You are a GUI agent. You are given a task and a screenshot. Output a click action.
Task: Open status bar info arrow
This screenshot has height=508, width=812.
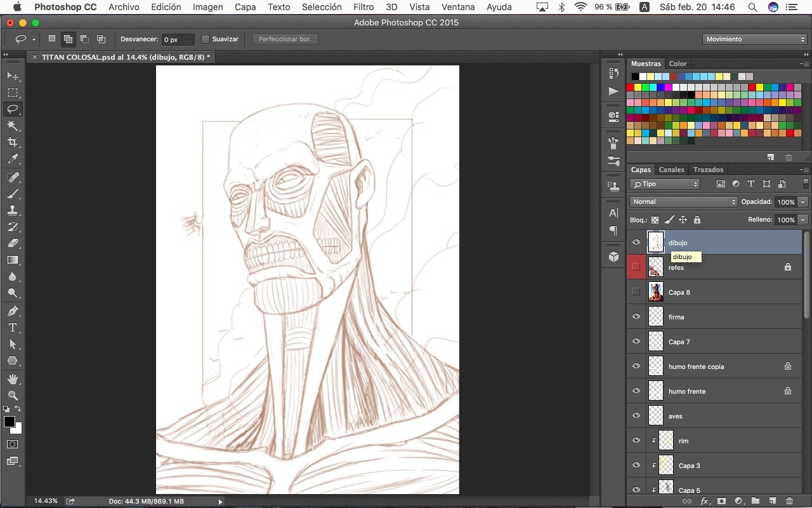tap(220, 502)
